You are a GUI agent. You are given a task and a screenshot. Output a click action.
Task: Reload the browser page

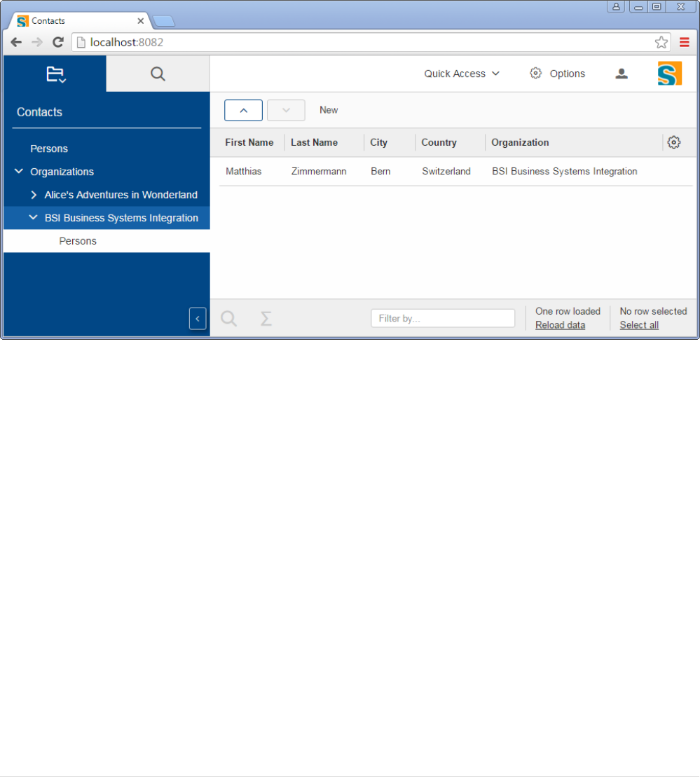(58, 42)
